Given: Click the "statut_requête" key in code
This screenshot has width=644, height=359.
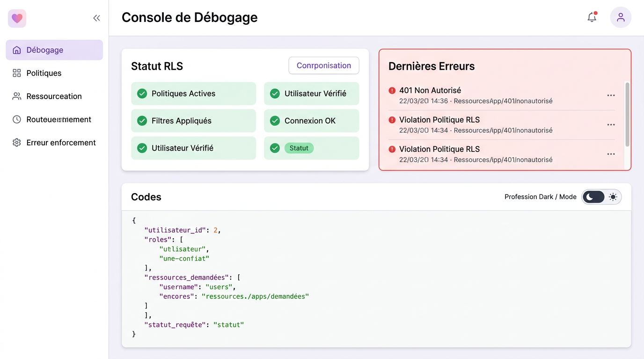Looking at the screenshot, I should click(x=175, y=324).
